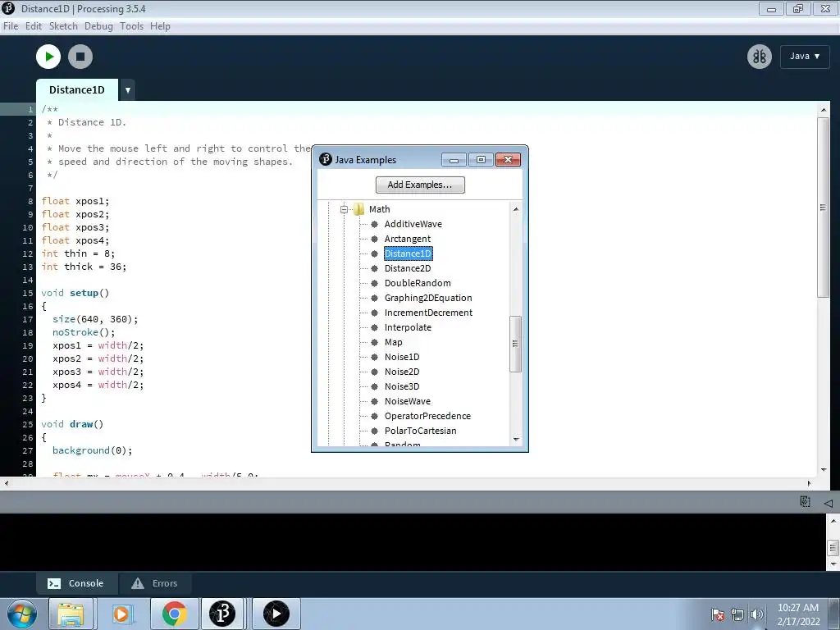Open the Action Center flag icon
Screen dimensions: 840x630
718,614
